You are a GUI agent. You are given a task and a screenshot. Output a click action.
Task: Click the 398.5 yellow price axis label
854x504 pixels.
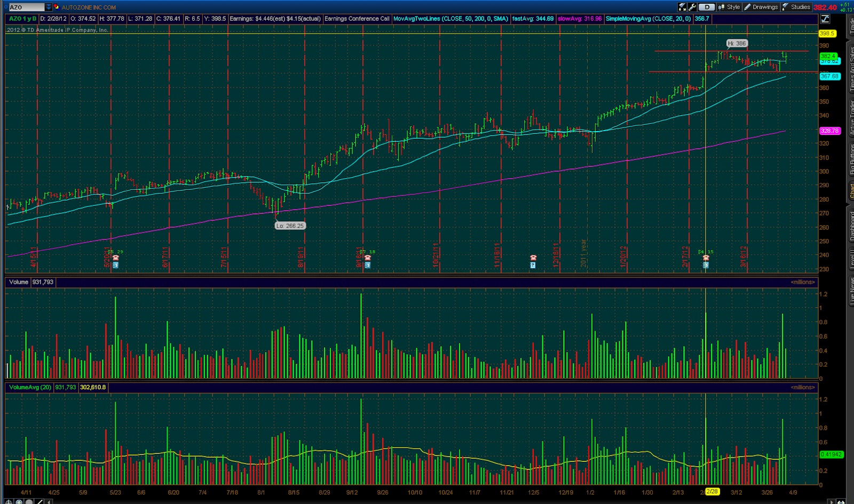[x=827, y=34]
